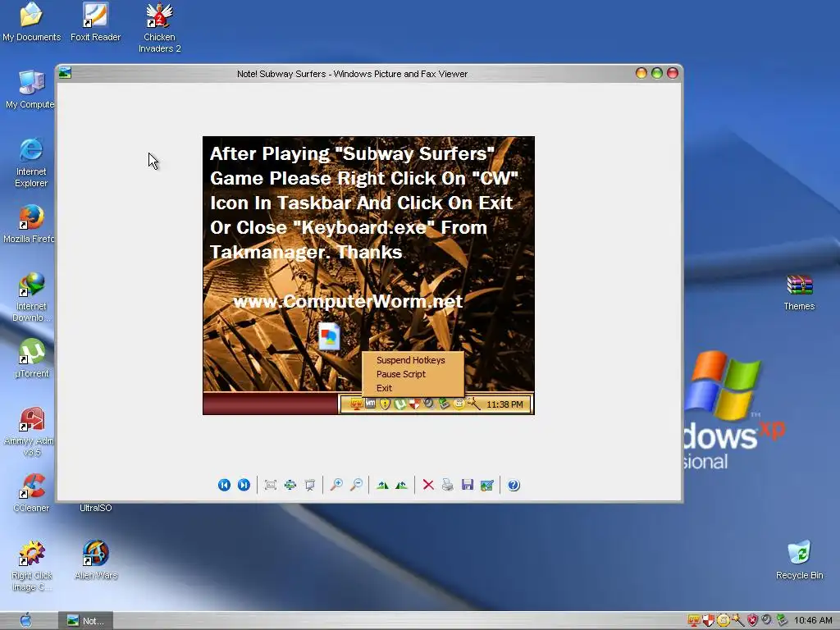Open the viewer Help button
Image resolution: width=840 pixels, height=630 pixels.
[514, 485]
